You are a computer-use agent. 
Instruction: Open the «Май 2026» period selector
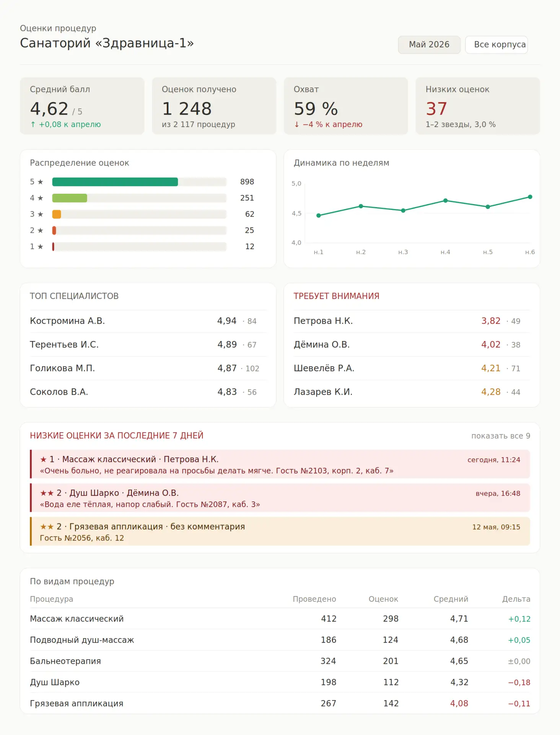click(x=429, y=44)
